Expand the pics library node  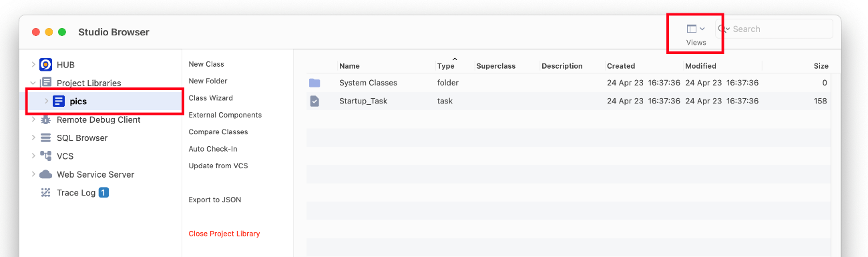(x=46, y=101)
